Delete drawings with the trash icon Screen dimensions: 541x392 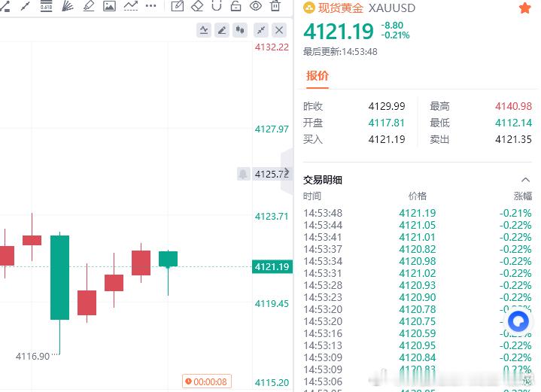coord(275,5)
